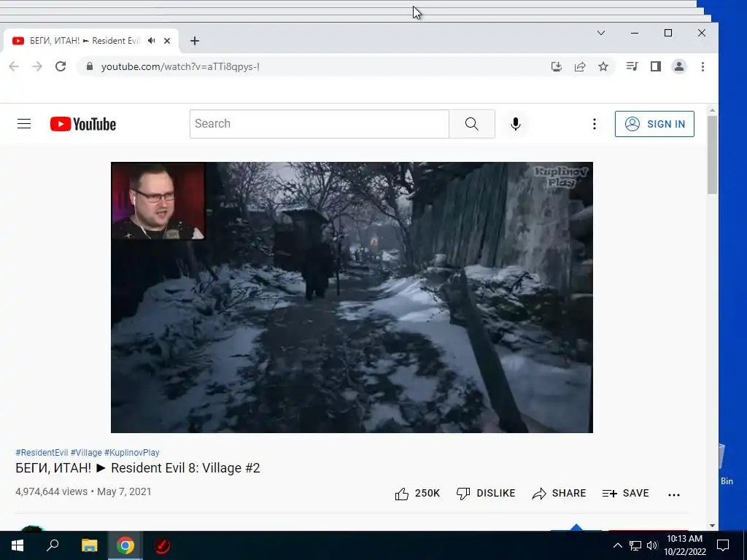This screenshot has height=560, width=747.
Task: Click scrollbar up arrow
Action: pyautogui.click(x=712, y=111)
